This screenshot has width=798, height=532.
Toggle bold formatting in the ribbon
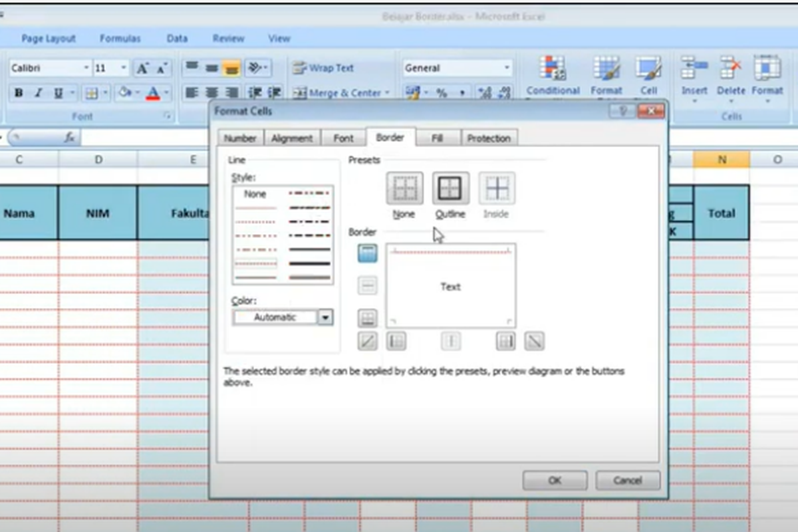coord(18,93)
